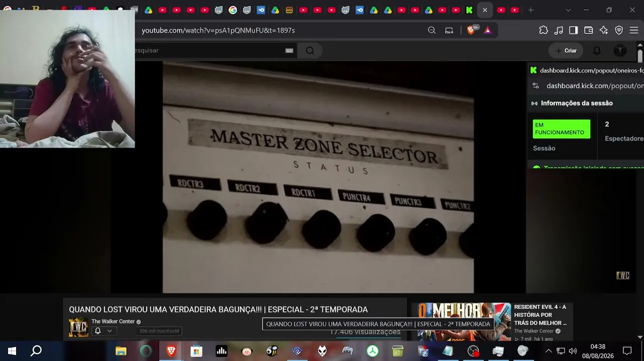The image size is (644, 361).
Task: Open the fox mask app on taskbar
Action: (x=322, y=351)
